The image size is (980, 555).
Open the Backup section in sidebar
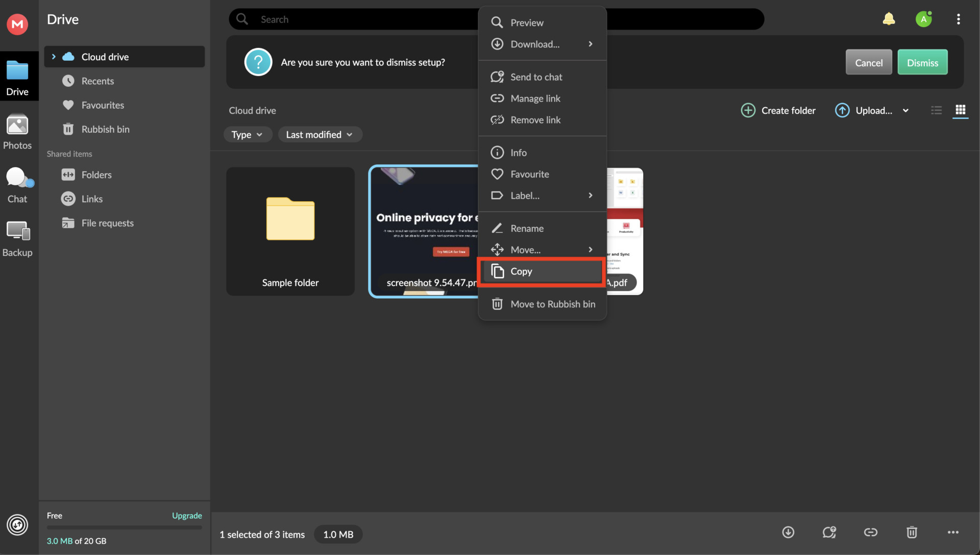(x=17, y=237)
